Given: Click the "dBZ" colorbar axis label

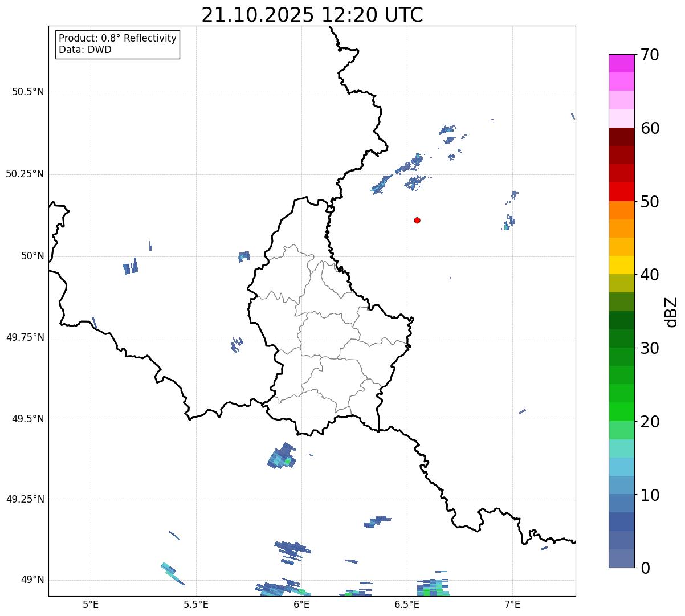Looking at the screenshot, I should click(671, 312).
